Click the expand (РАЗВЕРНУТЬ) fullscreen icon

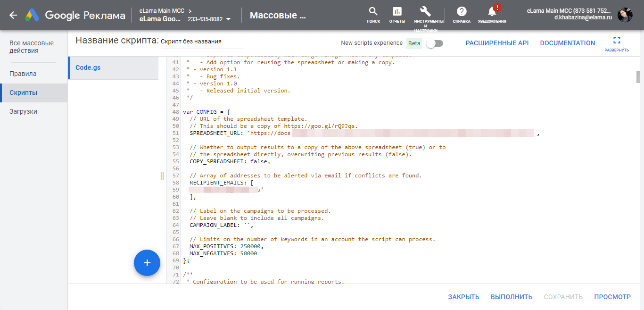(x=617, y=43)
